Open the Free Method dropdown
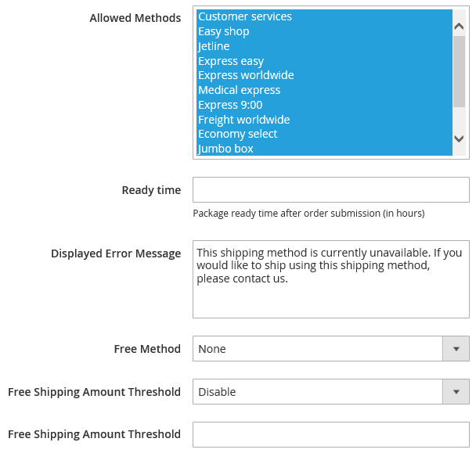The height and width of the screenshot is (453, 476). point(318,349)
